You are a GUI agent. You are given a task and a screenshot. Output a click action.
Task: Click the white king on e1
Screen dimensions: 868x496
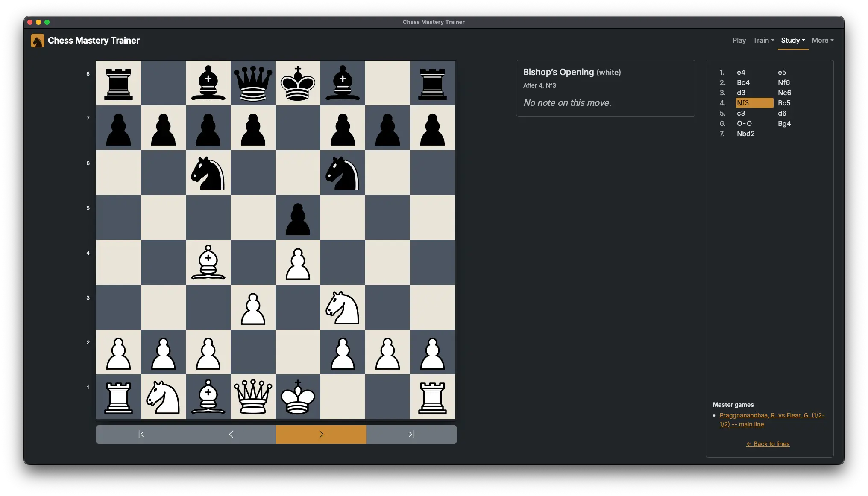tap(298, 397)
